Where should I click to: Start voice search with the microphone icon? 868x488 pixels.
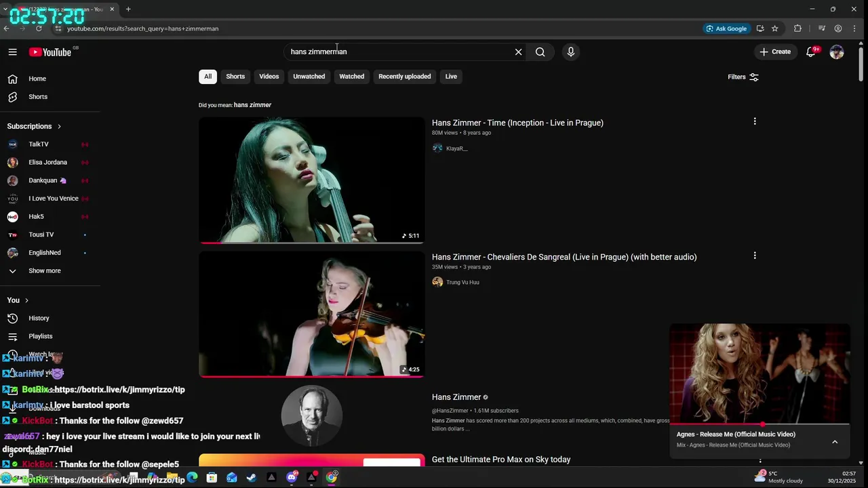(571, 52)
